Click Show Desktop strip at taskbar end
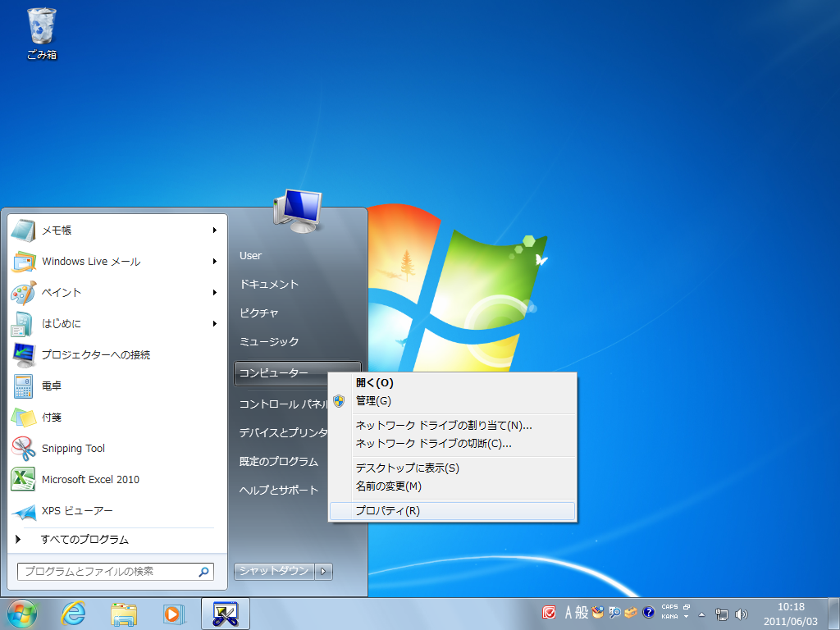 tap(833, 614)
